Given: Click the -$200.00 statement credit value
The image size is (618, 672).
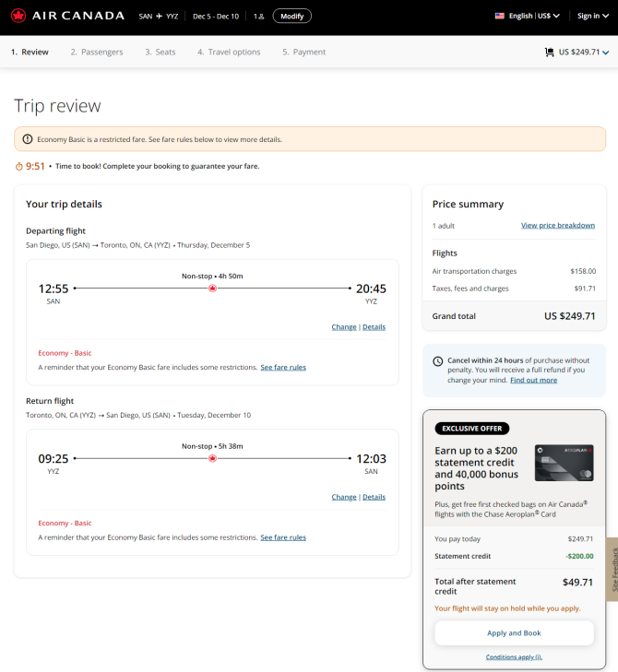Looking at the screenshot, I should (579, 556).
